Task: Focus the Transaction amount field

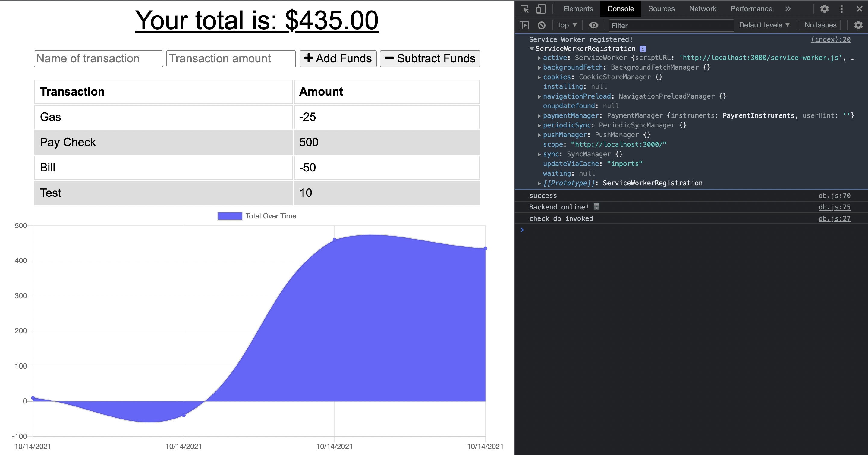Action: [x=231, y=58]
